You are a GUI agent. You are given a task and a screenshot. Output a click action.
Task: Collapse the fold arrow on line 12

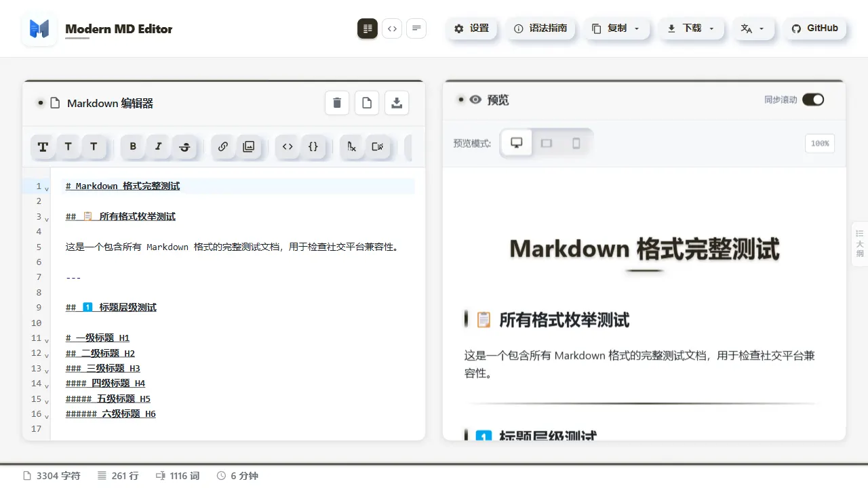click(x=47, y=354)
